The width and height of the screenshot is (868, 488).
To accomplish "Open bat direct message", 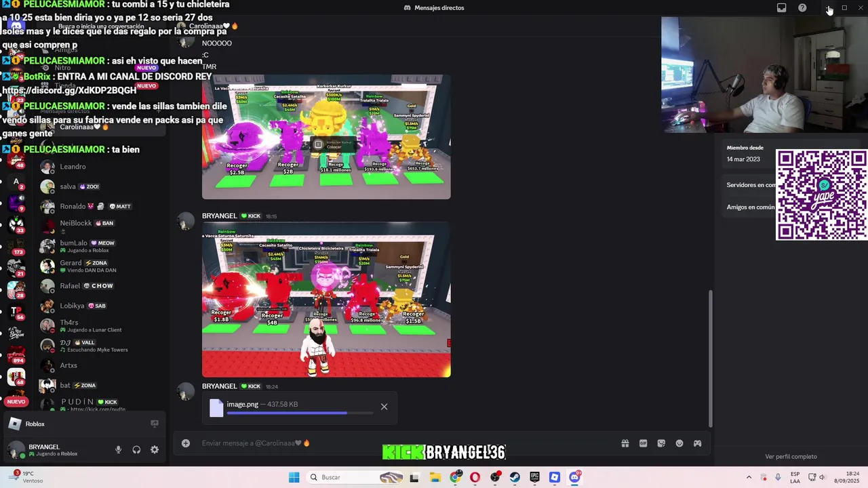I will [x=102, y=385].
